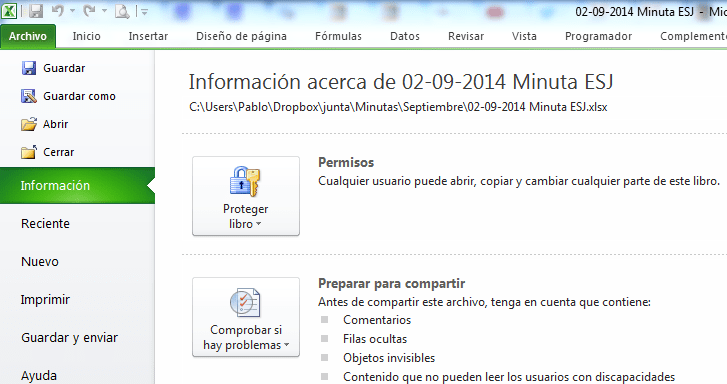Click the Información acerca de title text

coord(401,82)
